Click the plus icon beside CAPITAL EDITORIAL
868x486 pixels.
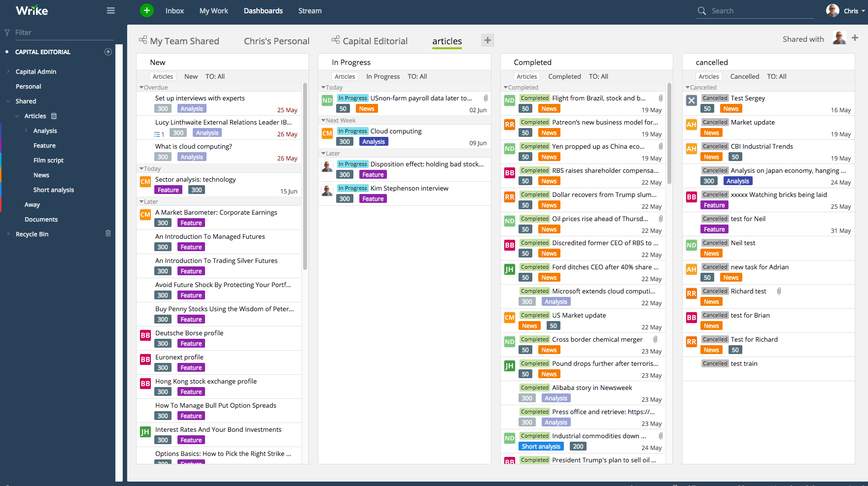108,51
